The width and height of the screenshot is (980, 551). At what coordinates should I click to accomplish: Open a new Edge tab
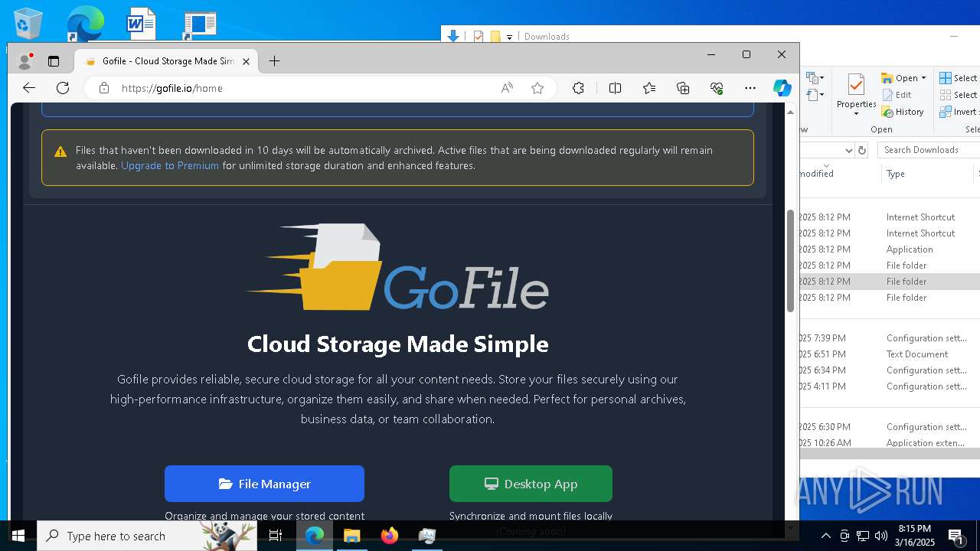(x=274, y=61)
